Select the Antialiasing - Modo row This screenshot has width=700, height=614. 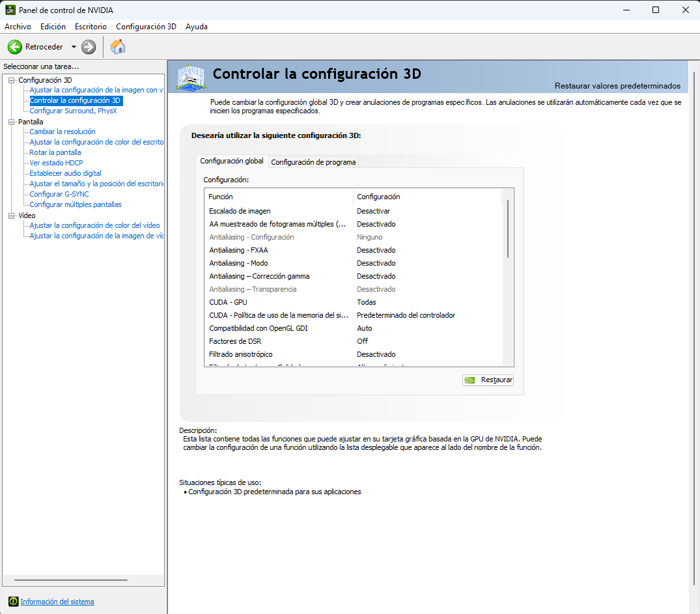(x=353, y=263)
